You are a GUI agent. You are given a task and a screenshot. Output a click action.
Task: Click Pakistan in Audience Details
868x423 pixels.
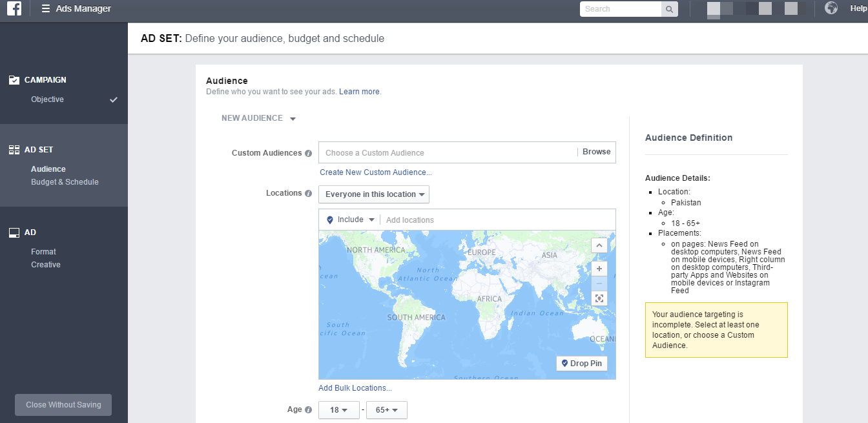(686, 202)
